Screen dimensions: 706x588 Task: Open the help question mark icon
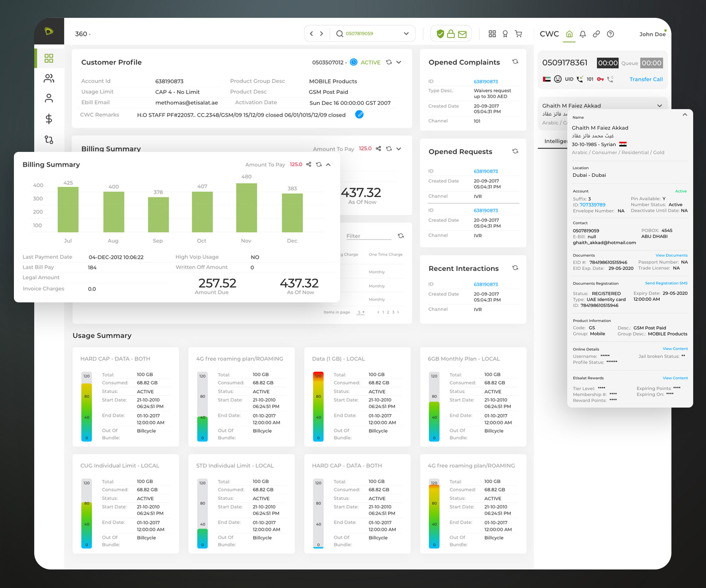pyautogui.click(x=610, y=34)
